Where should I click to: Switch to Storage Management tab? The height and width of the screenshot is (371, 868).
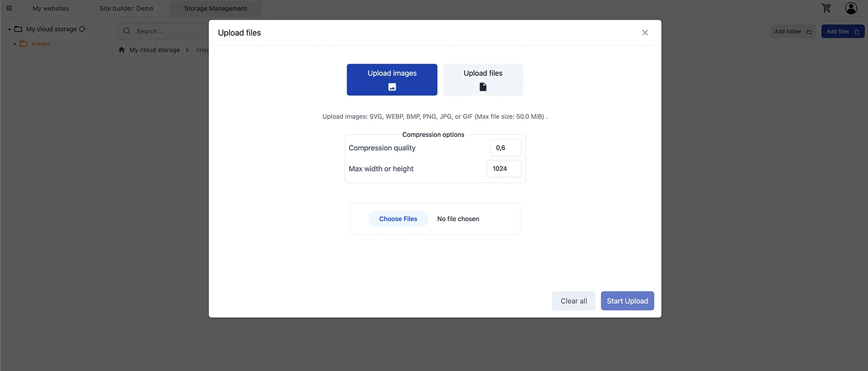click(x=215, y=9)
